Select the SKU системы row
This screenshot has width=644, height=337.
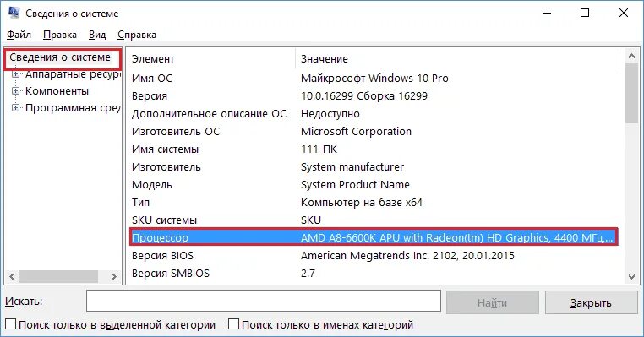click(374, 220)
